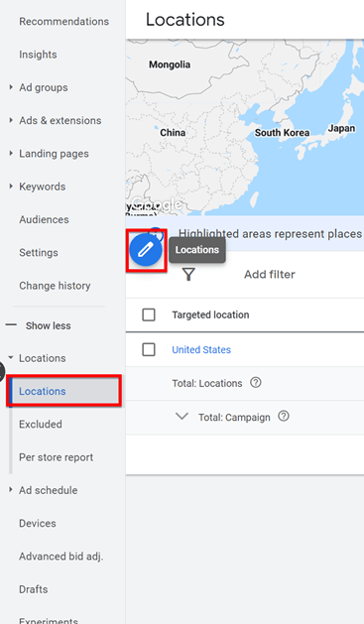Image resolution: width=364 pixels, height=624 pixels.
Task: Open the Keywords sidebar item
Action: [43, 187]
